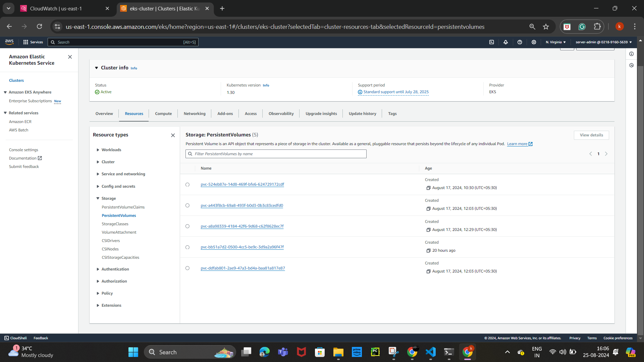The image size is (644, 362).
Task: Open the AWS console settings gear icon
Action: 534,42
